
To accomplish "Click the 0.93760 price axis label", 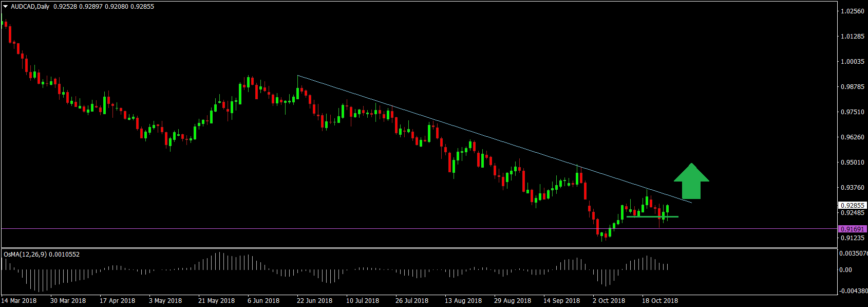I will click(852, 188).
